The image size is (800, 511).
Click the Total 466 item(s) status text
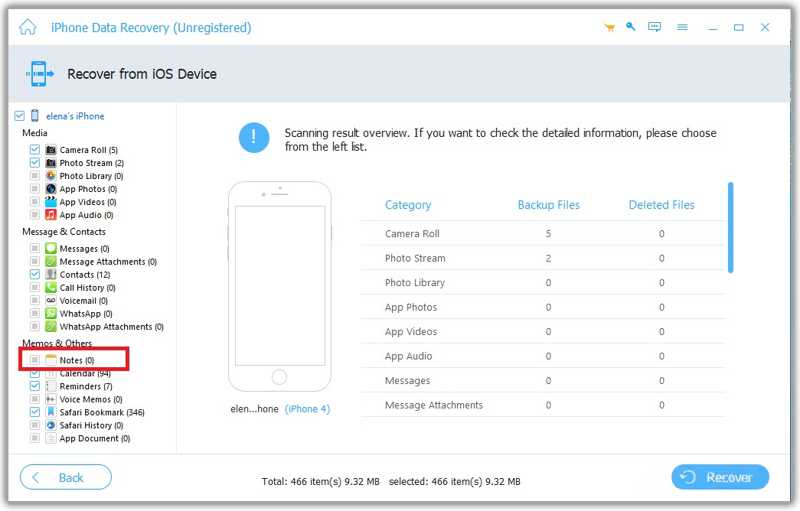tap(320, 481)
